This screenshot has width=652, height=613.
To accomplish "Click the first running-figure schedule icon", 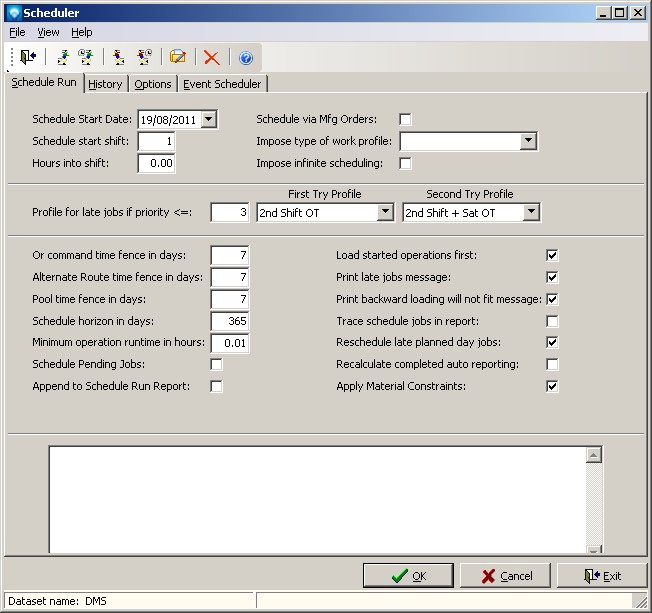I will pos(63,58).
